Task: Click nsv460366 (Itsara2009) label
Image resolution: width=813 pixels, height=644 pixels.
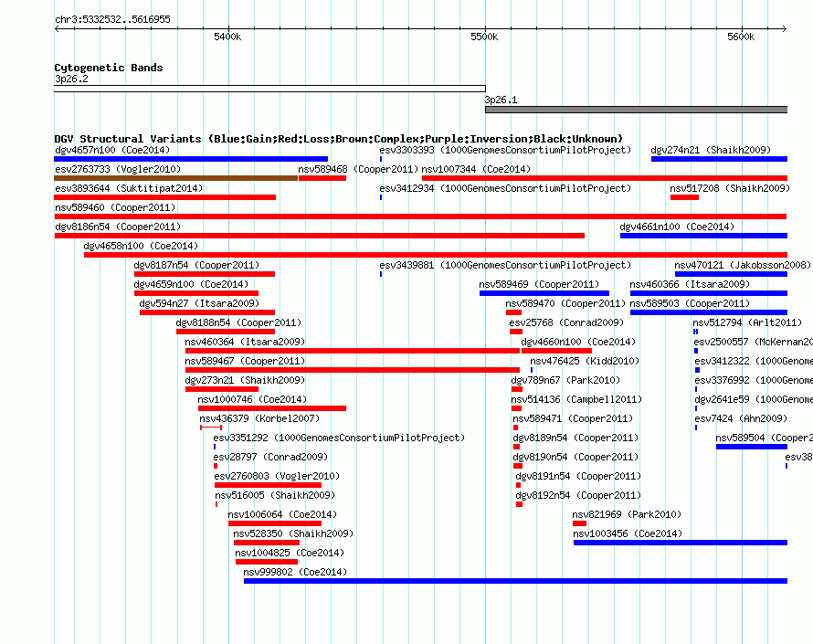Action: click(690, 285)
